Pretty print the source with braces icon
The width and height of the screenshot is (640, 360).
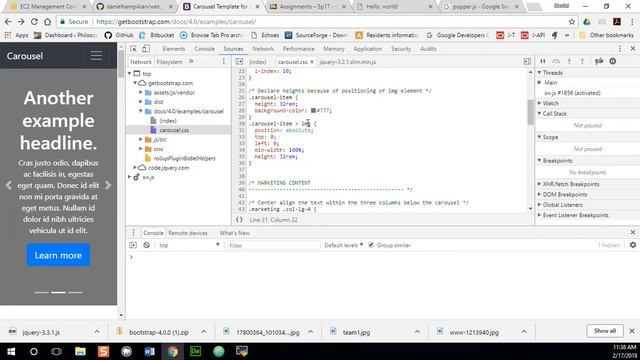239,220
